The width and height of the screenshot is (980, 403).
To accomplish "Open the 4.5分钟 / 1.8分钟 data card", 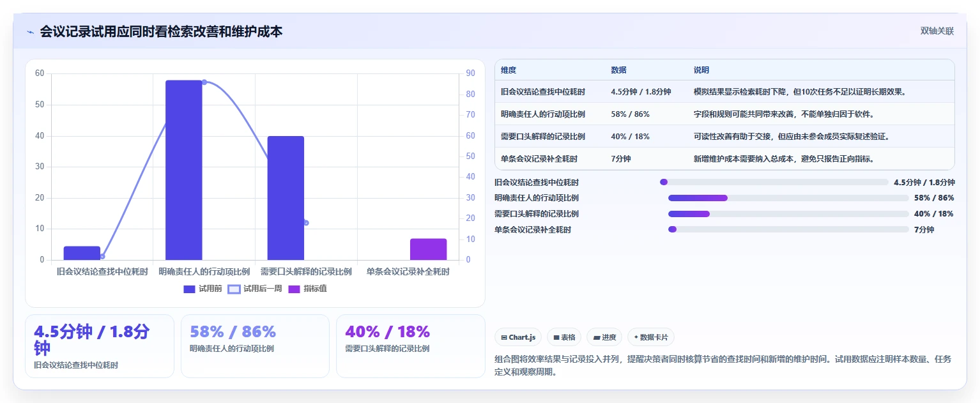I will 100,346.
